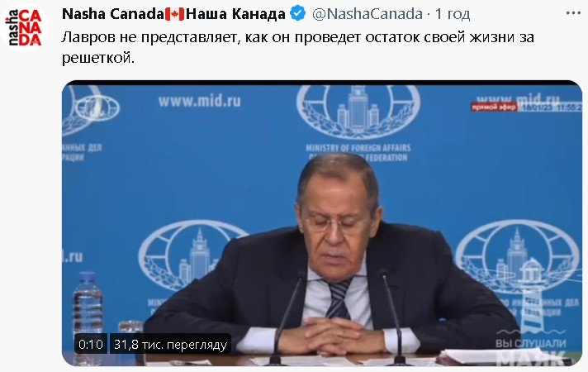Click the www.mid.ru text in video backdrop
This screenshot has height=372, width=588.
point(200,101)
